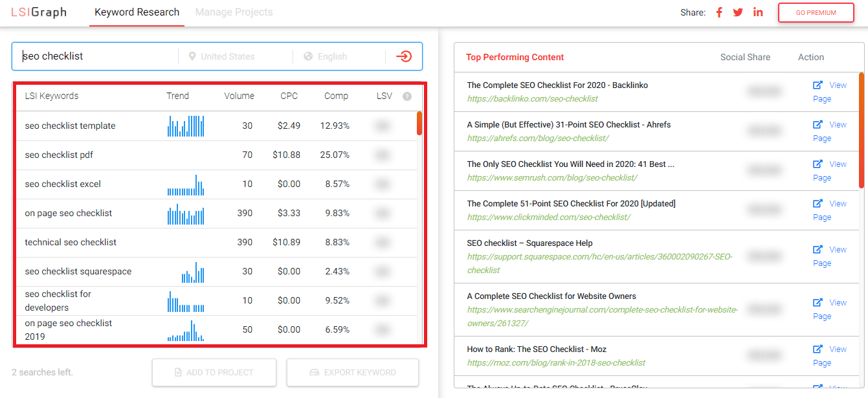This screenshot has width=868, height=398.
Task: Select seo checklist for developers row
Action: pyautogui.click(x=217, y=300)
